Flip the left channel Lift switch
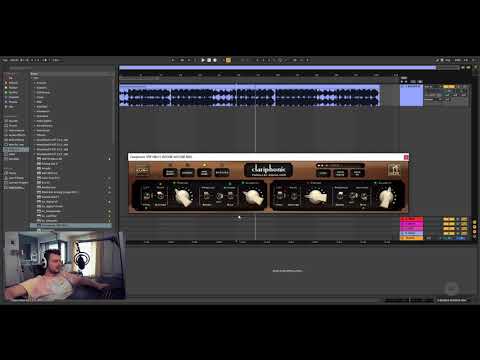This screenshot has width=480, height=360. 146,196
